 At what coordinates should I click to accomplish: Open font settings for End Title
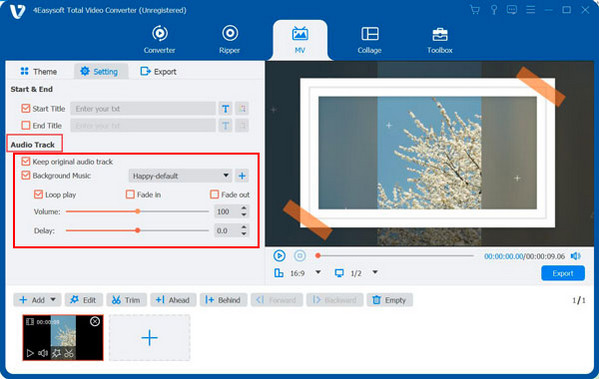(x=225, y=126)
